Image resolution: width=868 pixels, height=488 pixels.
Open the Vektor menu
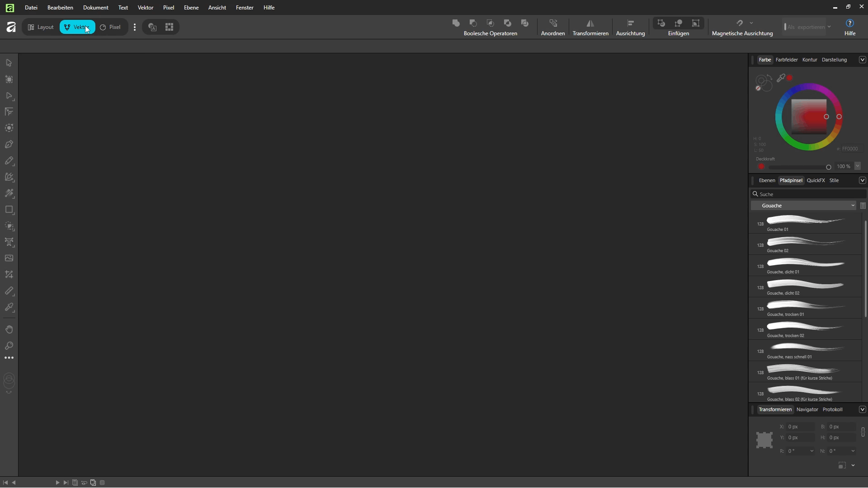point(146,8)
